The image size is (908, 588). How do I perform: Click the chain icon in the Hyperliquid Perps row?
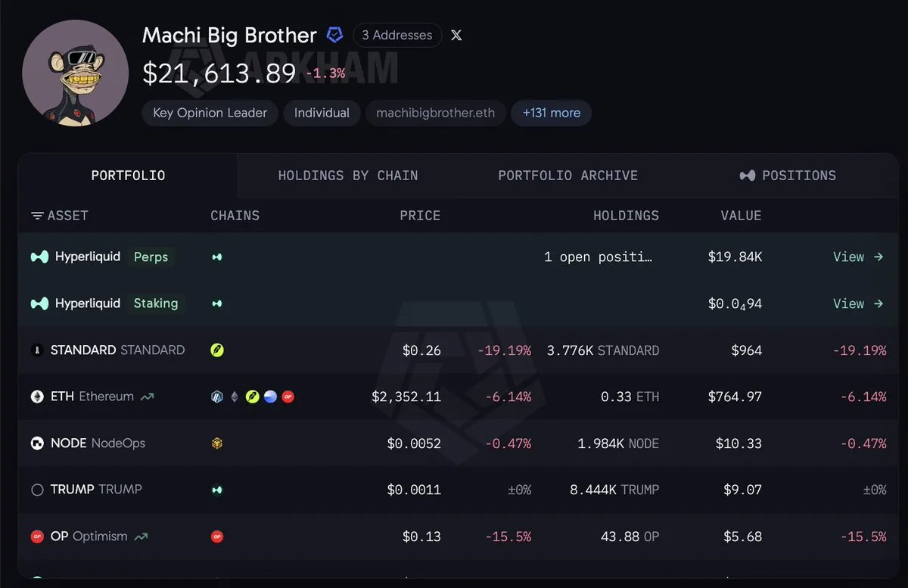click(217, 257)
